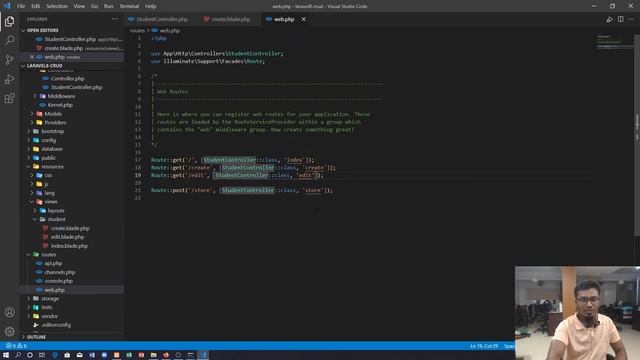Expand the bootstrap folder
640x360 pixels.
click(53, 131)
